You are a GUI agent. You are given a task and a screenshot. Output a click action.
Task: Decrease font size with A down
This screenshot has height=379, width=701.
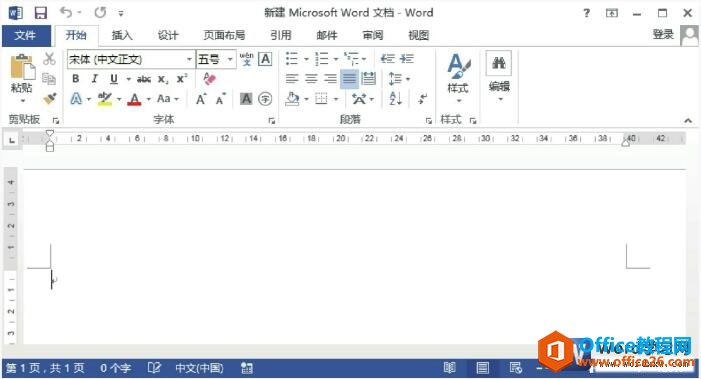click(x=221, y=99)
